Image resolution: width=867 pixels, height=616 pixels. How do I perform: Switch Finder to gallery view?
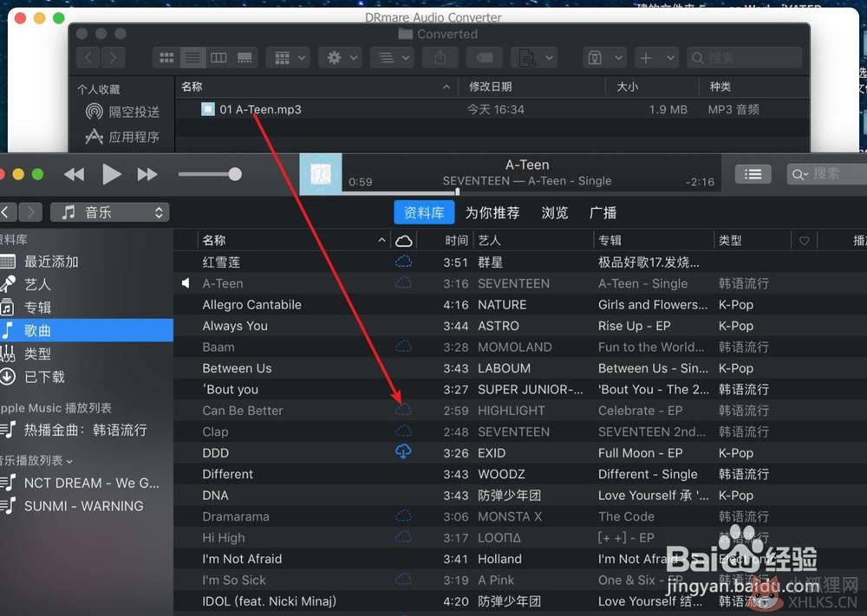point(244,57)
